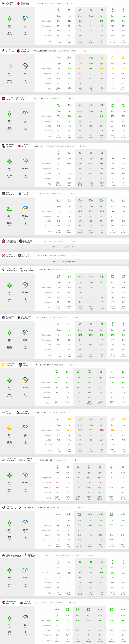This screenshot has width=129, height=644.
Task: Click the Arizona Diamondbacks logo
Action: click(3, 555)
